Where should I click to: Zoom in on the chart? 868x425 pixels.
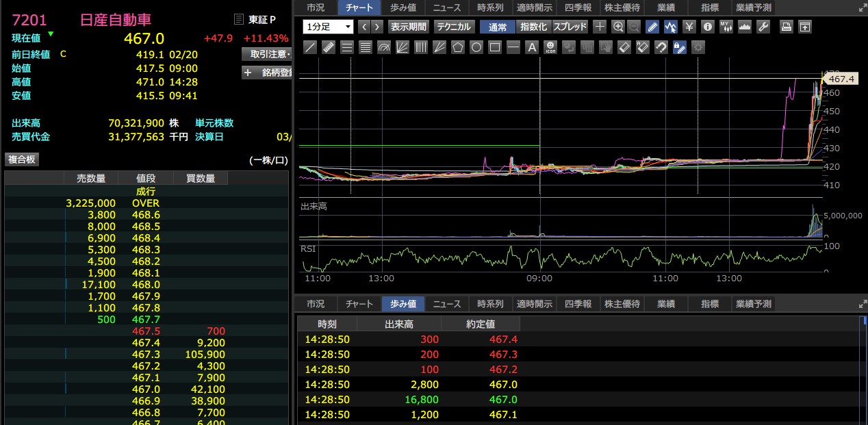pos(618,27)
